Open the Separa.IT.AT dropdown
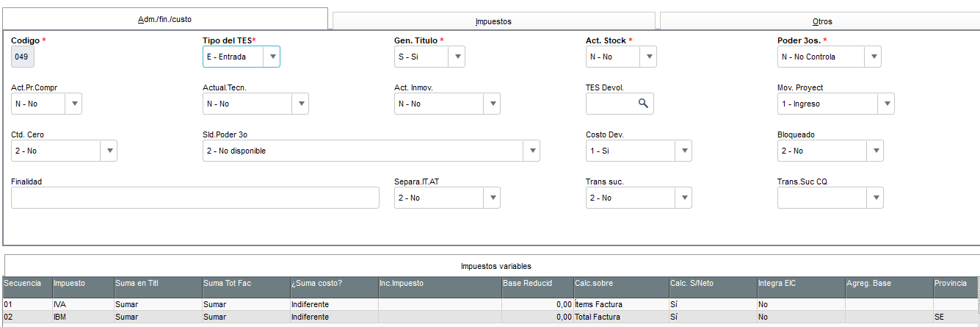The image size is (980, 327). pos(492,198)
